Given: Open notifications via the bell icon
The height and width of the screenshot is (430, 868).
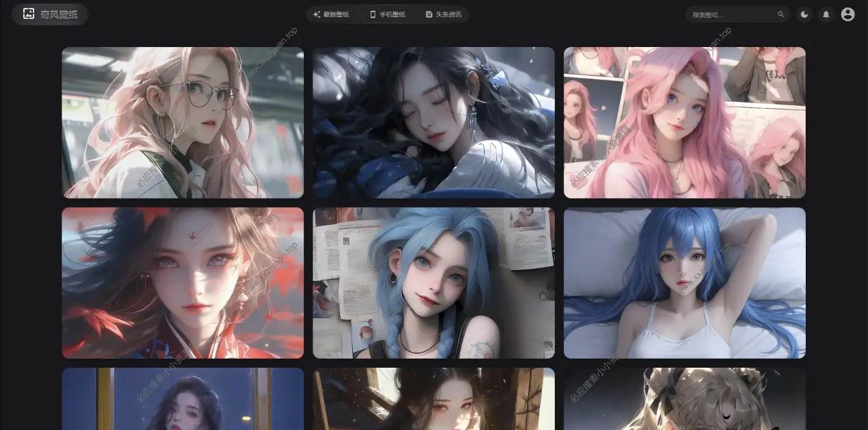Looking at the screenshot, I should [x=826, y=14].
